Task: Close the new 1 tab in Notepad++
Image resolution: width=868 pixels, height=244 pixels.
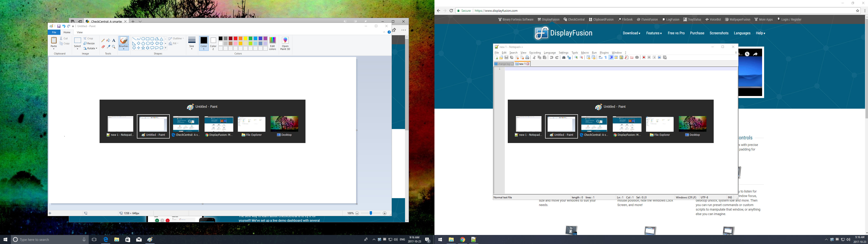Action: point(528,64)
